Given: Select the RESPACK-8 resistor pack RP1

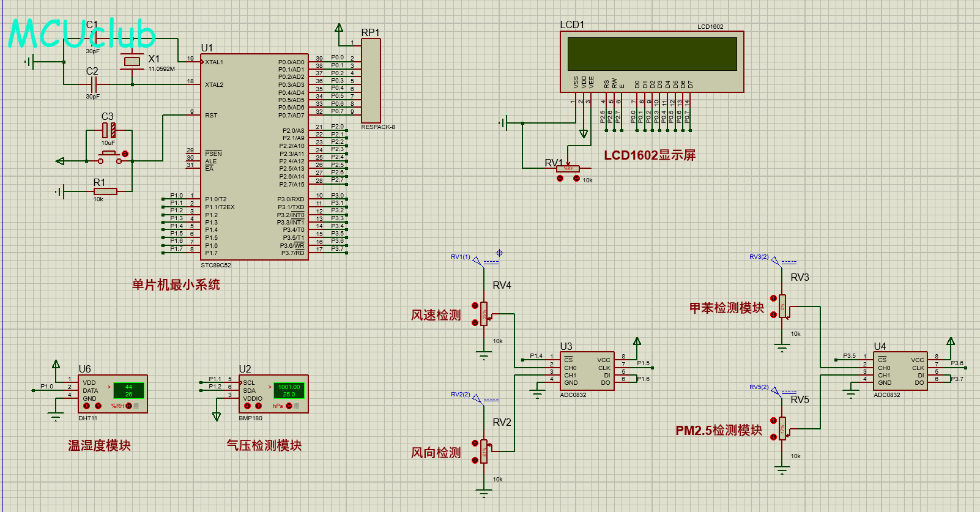Looking at the screenshot, I should click(371, 81).
